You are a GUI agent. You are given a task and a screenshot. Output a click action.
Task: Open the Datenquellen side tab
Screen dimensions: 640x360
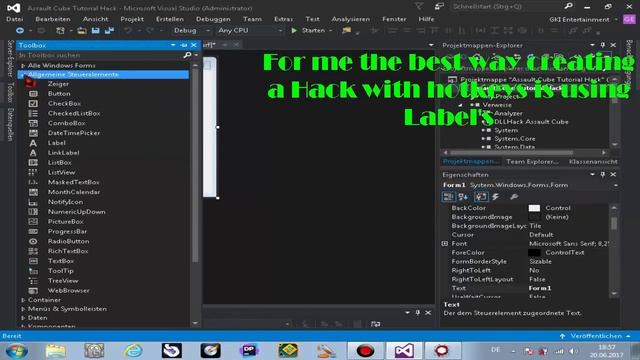click(11, 125)
